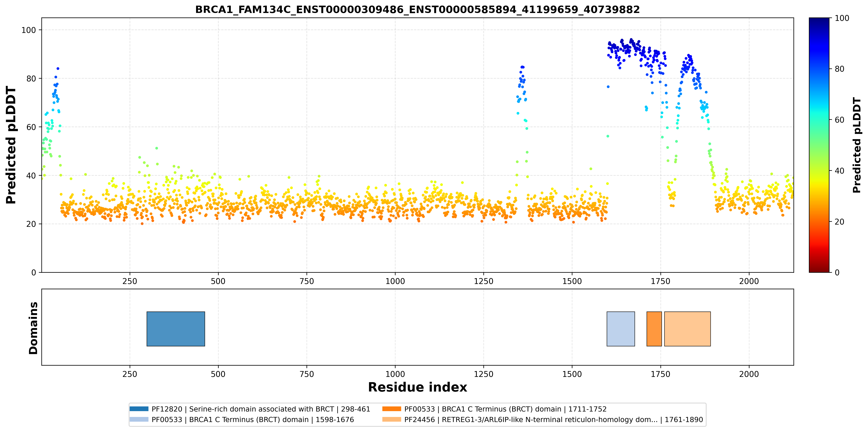Click the pLDDT colorbar gradient

[819, 145]
